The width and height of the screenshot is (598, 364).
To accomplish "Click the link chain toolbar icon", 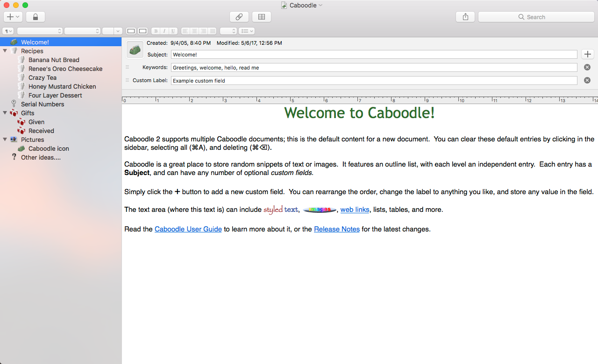I will click(x=239, y=17).
